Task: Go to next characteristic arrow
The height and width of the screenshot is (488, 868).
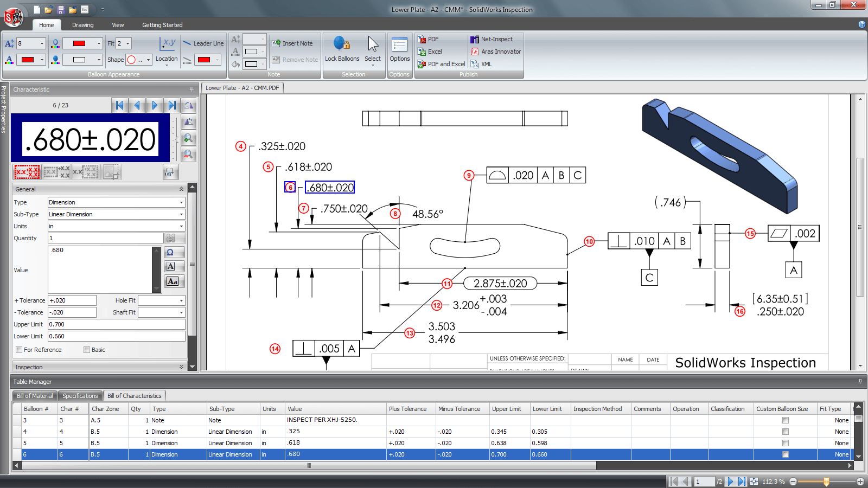Action: (155, 105)
